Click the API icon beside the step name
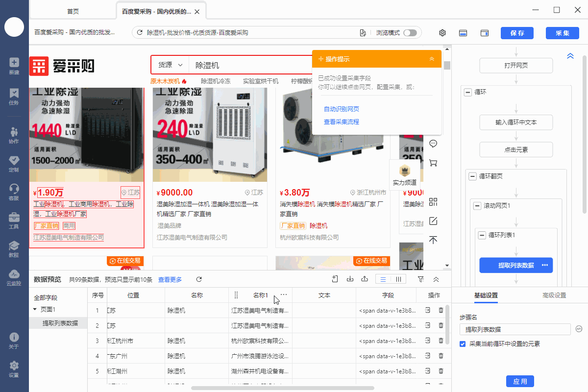 [579, 329]
